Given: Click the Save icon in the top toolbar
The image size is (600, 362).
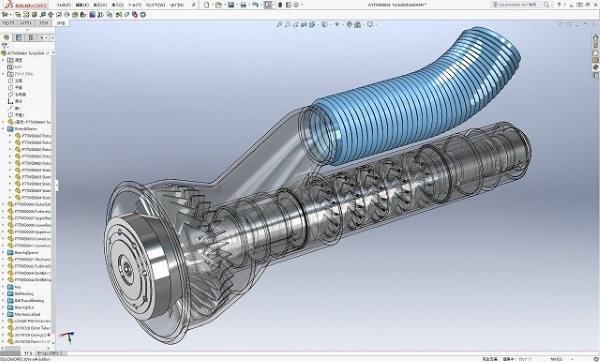Looking at the screenshot, I should 231,5.
